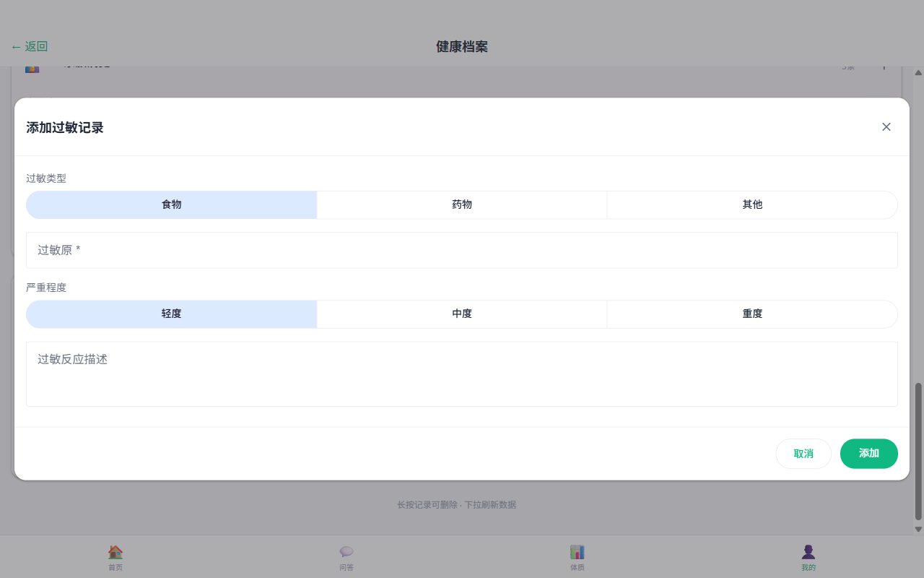Choose 轻度 severity level

[172, 314]
